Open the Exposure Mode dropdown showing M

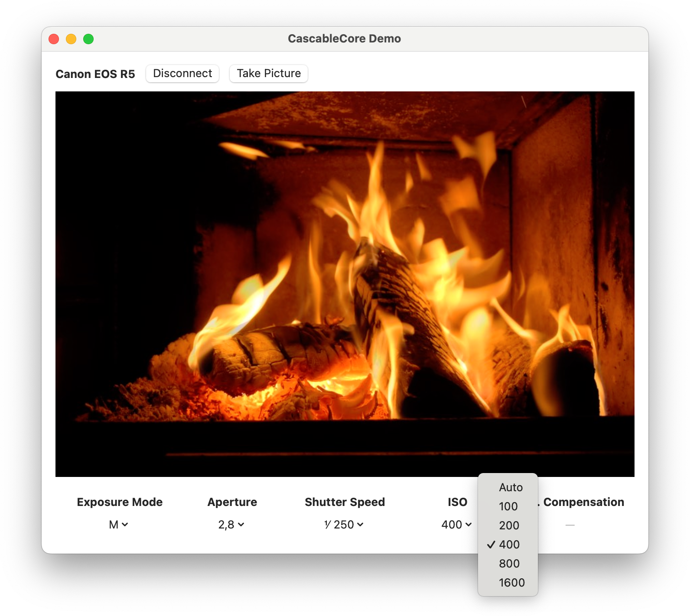(x=118, y=525)
